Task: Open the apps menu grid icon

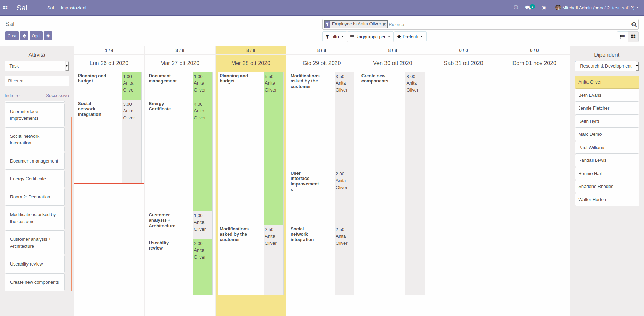Action: [x=5, y=8]
